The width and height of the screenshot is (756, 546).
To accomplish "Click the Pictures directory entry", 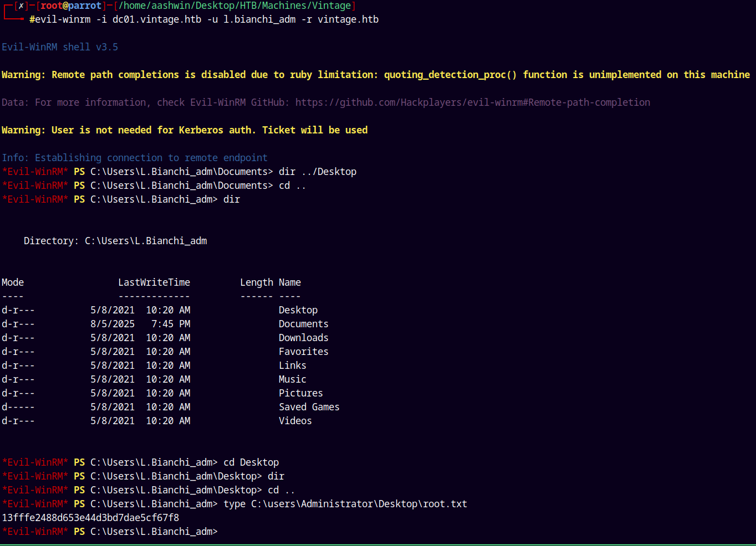I will click(x=301, y=393).
